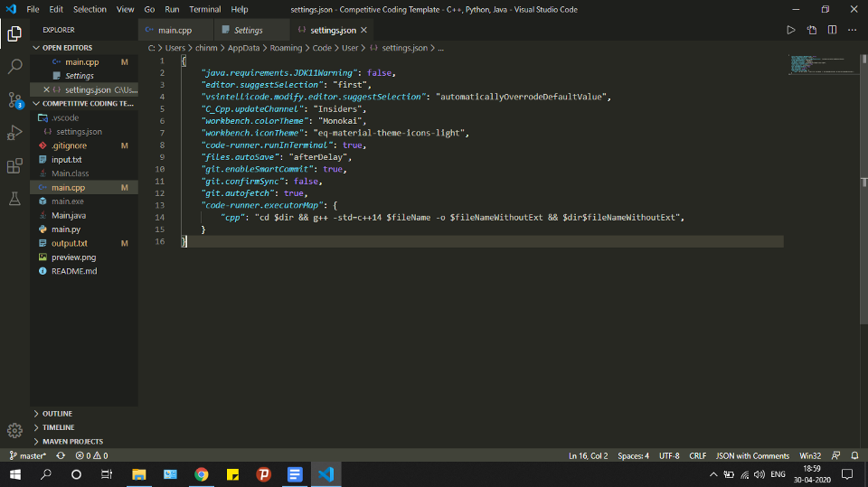Screen dimensions: 868x487
Task: Collapse the Open Editors section
Action: [x=67, y=47]
